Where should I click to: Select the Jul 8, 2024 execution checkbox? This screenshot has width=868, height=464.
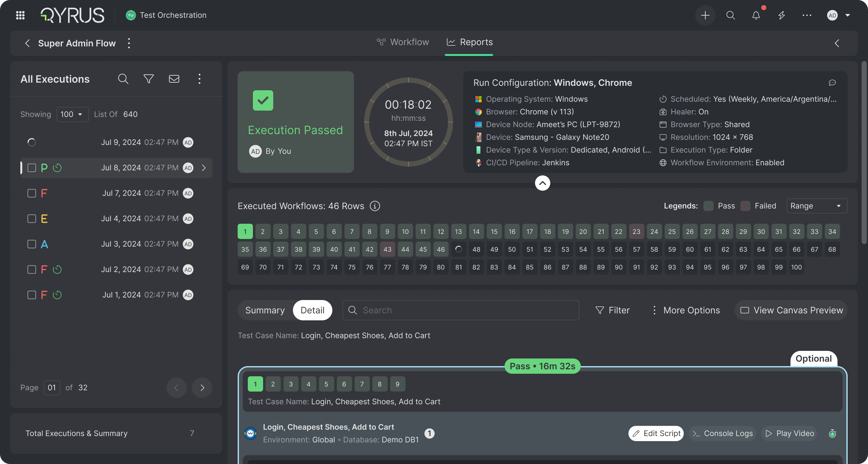click(32, 168)
